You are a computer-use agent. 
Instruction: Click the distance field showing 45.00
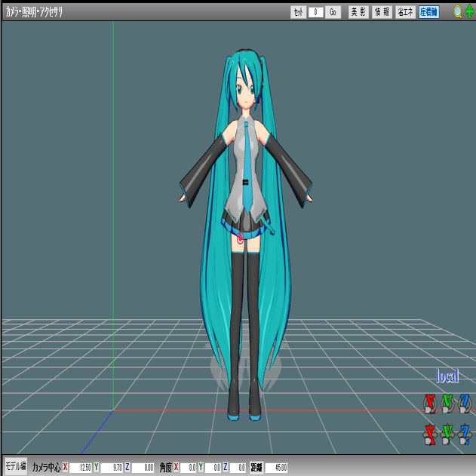pyautogui.click(x=276, y=468)
